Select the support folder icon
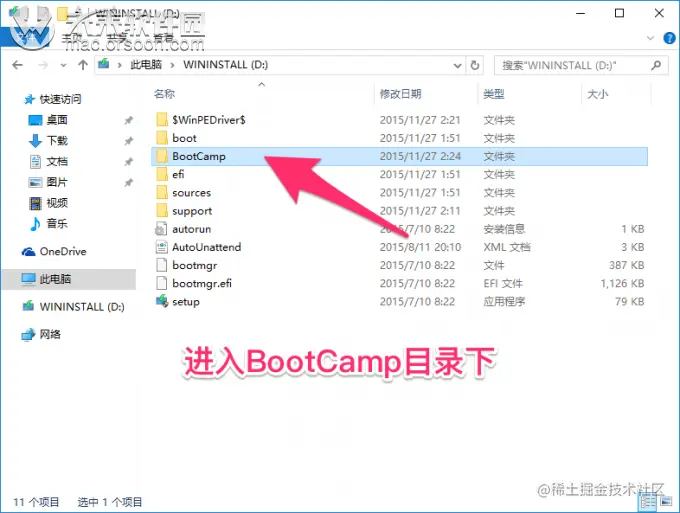 [x=162, y=211]
